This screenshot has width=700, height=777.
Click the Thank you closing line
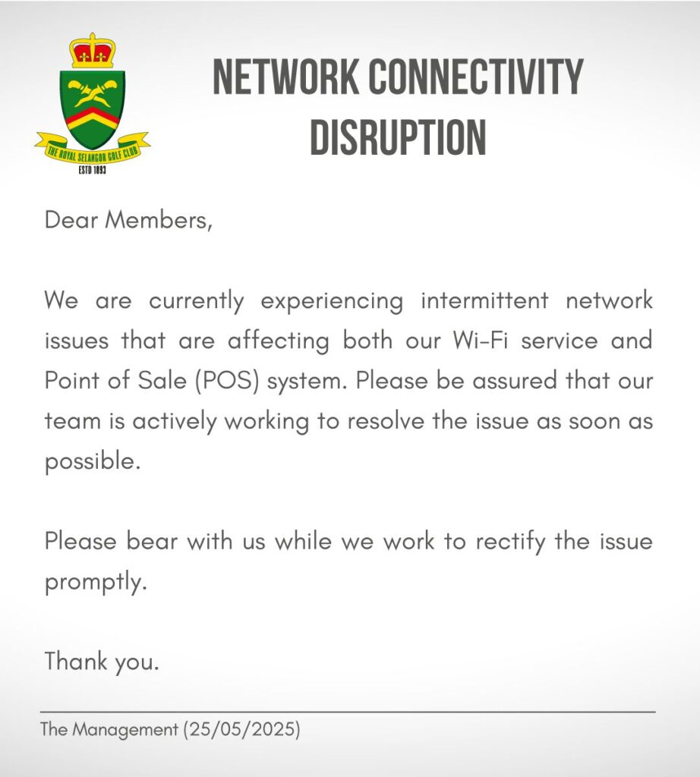point(102,662)
